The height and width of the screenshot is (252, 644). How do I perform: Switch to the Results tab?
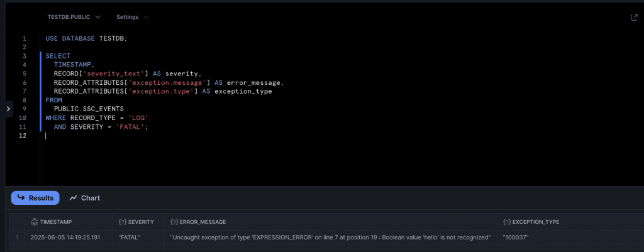click(35, 198)
